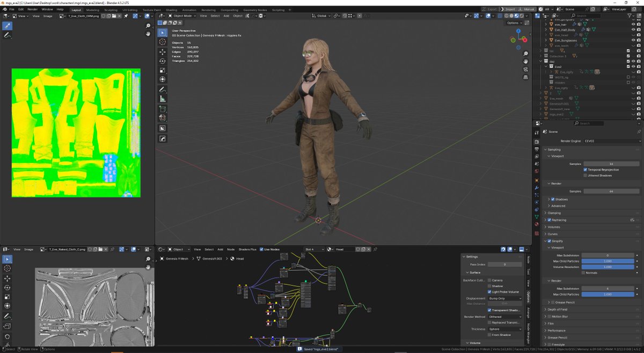The image size is (644, 353).
Task: Open the Edit menu in top bar
Action: click(20, 10)
